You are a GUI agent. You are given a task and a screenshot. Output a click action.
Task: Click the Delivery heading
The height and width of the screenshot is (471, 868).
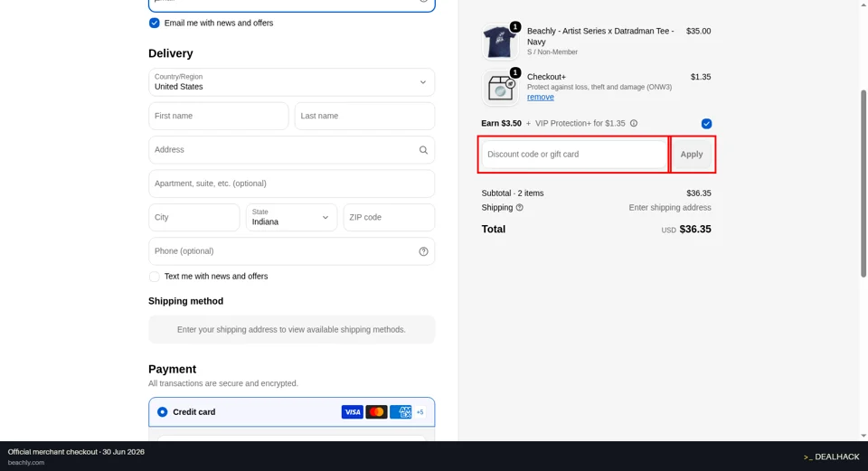tap(171, 53)
